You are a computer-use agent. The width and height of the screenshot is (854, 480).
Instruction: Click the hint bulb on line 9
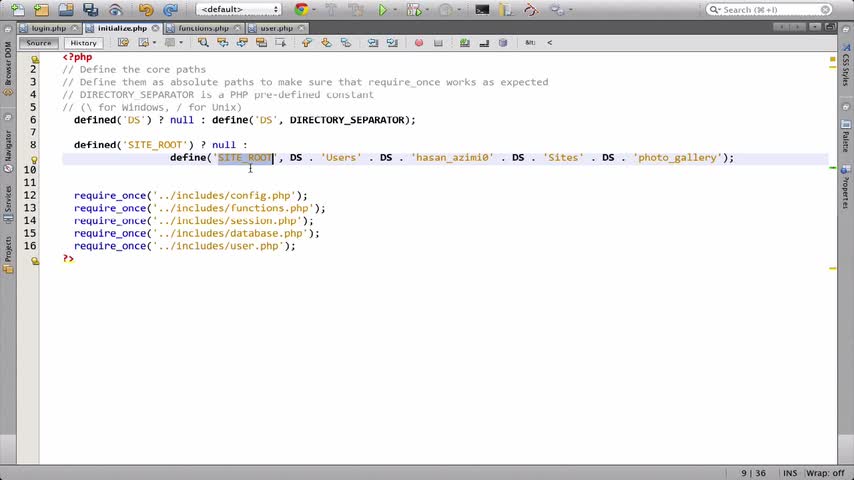34,160
